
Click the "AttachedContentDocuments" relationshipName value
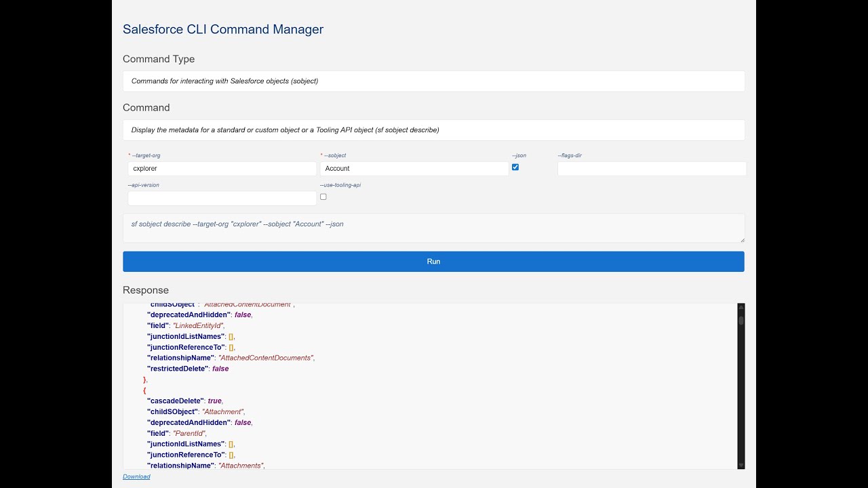(266, 358)
